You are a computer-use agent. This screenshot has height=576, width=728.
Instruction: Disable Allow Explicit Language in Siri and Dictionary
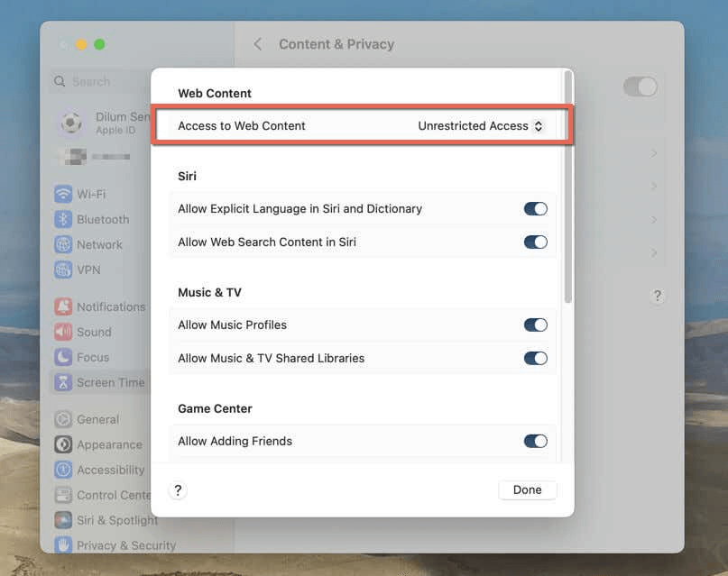535,208
